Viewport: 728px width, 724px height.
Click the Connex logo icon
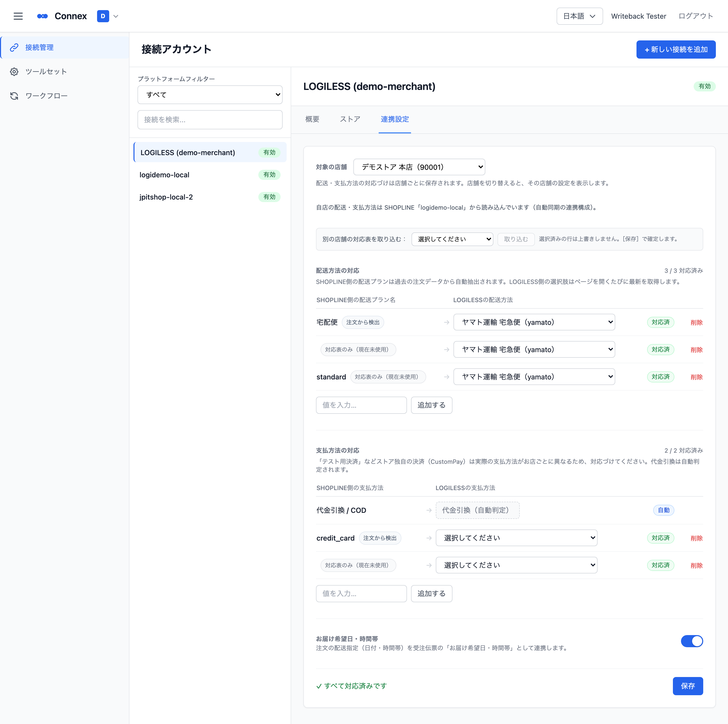42,16
